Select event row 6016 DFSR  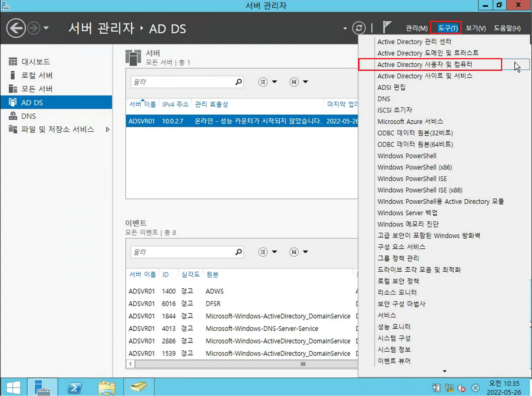tap(242, 304)
